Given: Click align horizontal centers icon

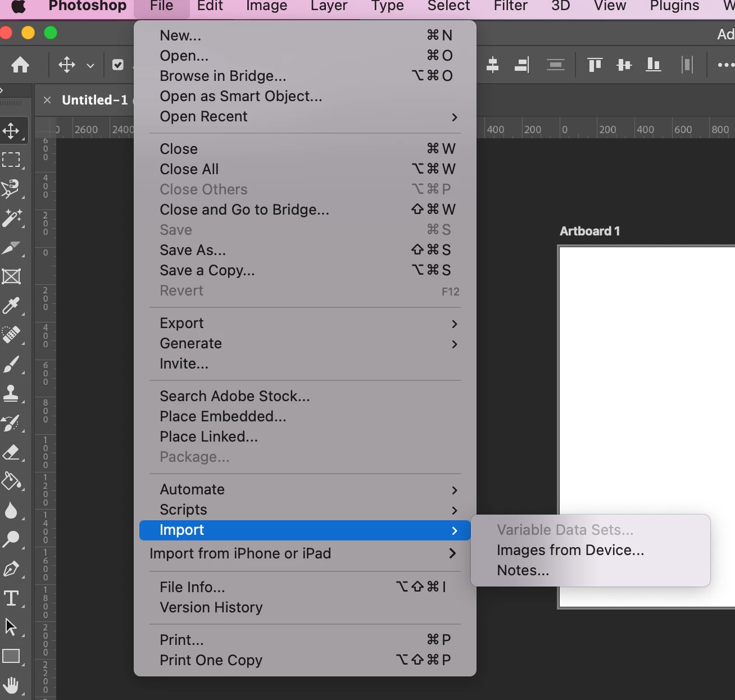Looking at the screenshot, I should tap(493, 65).
